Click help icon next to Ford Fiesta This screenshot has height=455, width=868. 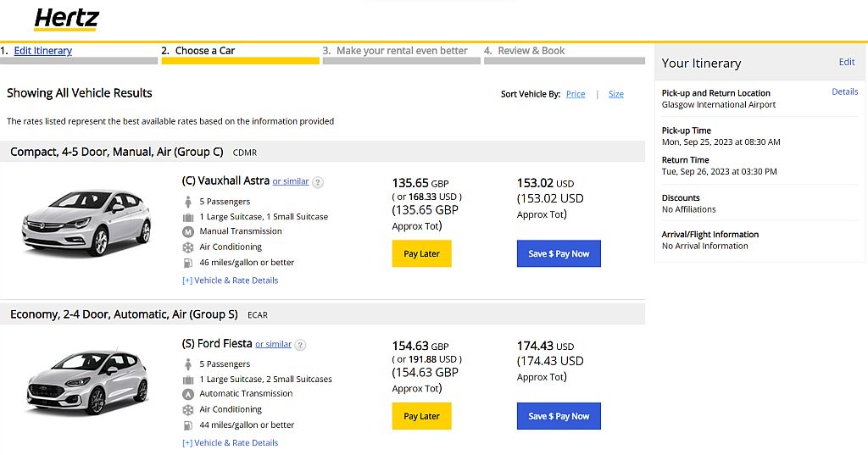coord(300,345)
